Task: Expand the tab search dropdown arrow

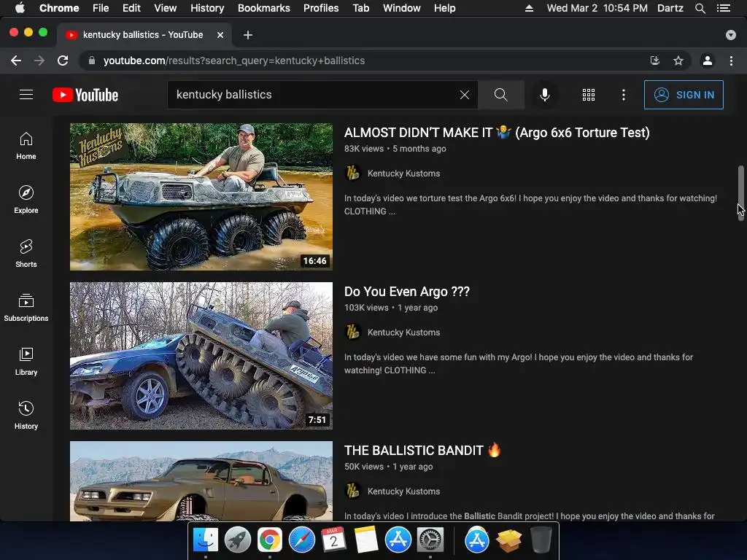Action: pos(731,35)
